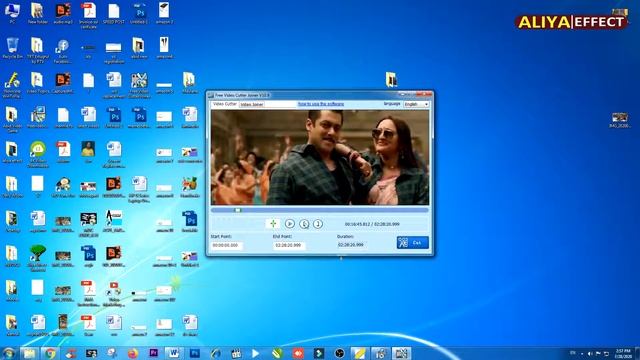Open File Explorer from the taskbar

point(29,353)
